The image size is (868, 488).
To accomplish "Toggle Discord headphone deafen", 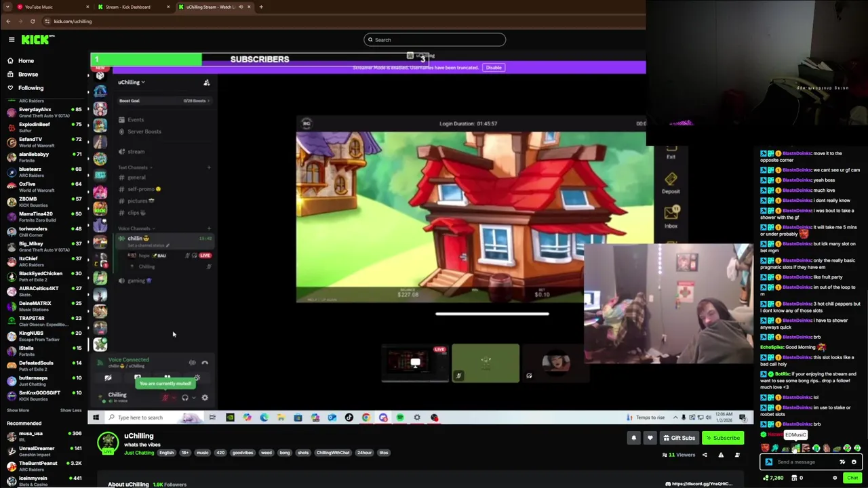I will (184, 398).
